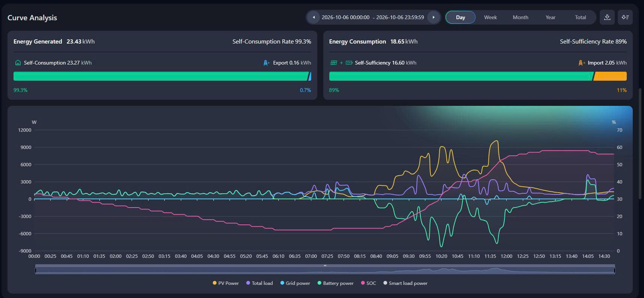Click the 12:00 time label on x-axis
644x298 pixels.
(506, 256)
